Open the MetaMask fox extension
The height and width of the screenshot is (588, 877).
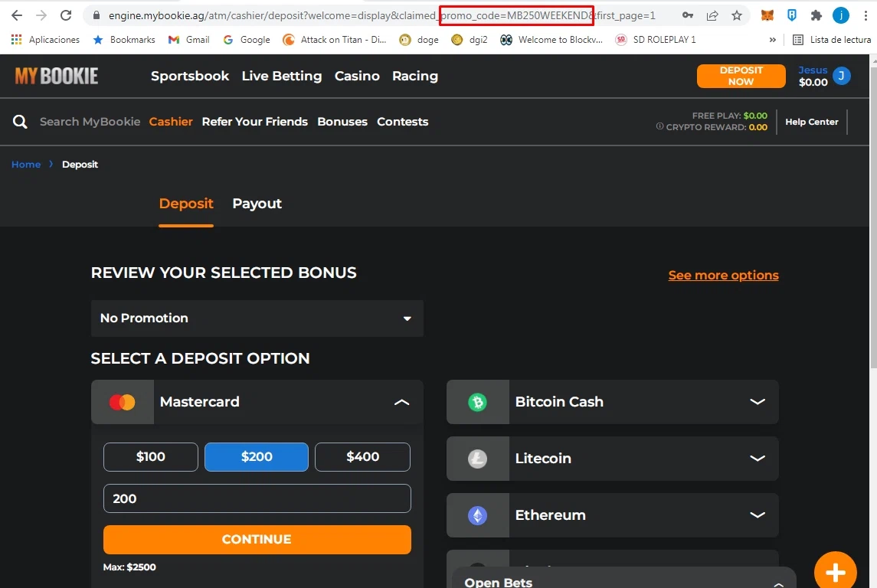pyautogui.click(x=767, y=15)
